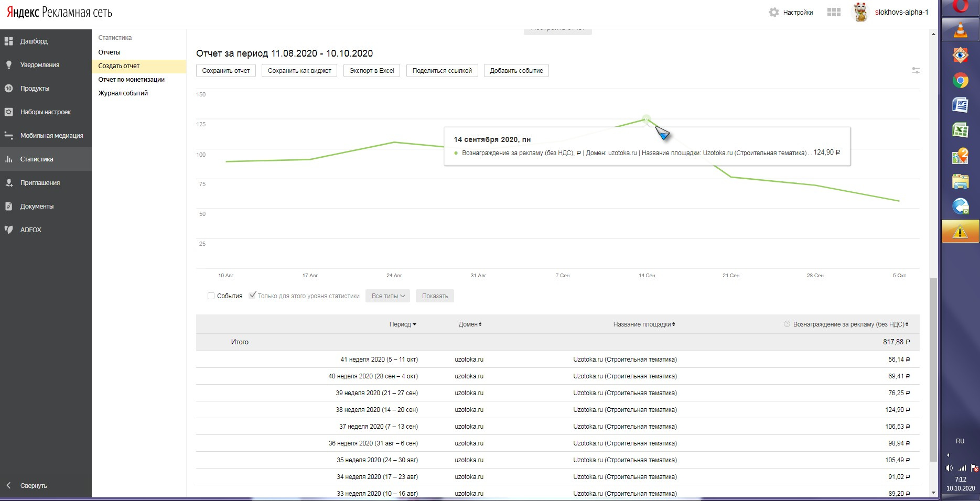
Task: Click the ADFOX sidebar icon
Action: (x=9, y=230)
